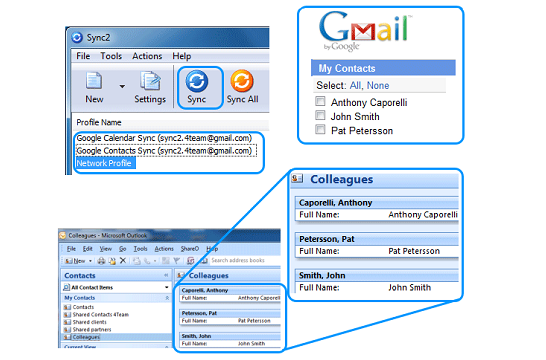Open the ShareO menu in Outlook
The width and height of the screenshot is (546, 360).
(190, 249)
